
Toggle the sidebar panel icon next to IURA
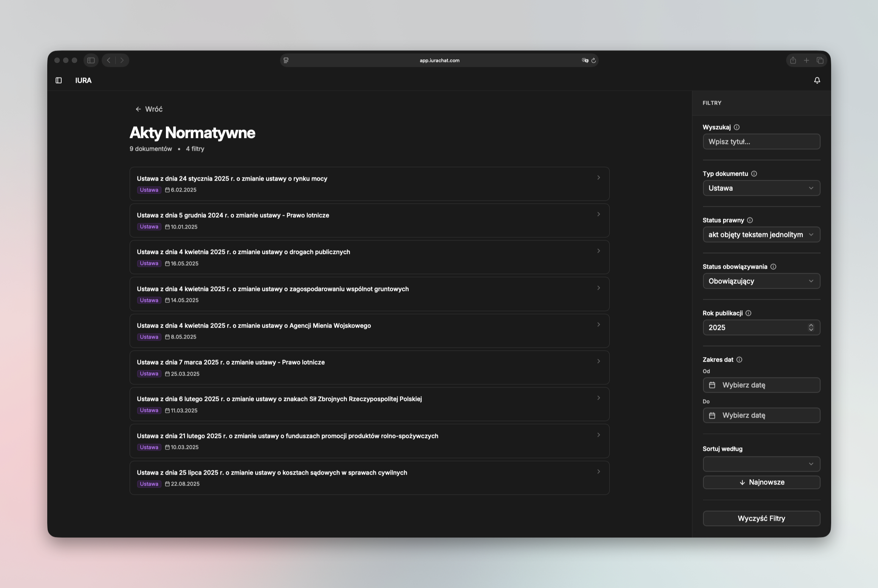tap(59, 80)
